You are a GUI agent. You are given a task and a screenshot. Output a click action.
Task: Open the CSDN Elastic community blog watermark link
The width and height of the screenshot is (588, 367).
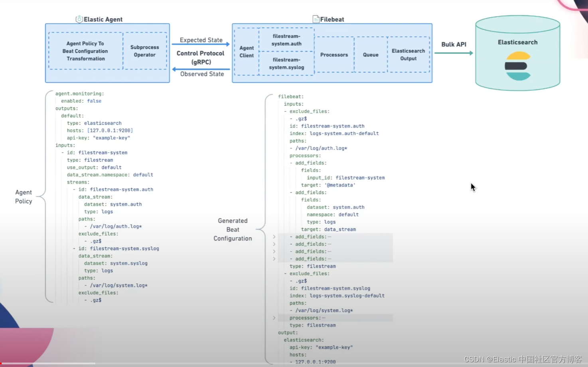[x=523, y=359]
